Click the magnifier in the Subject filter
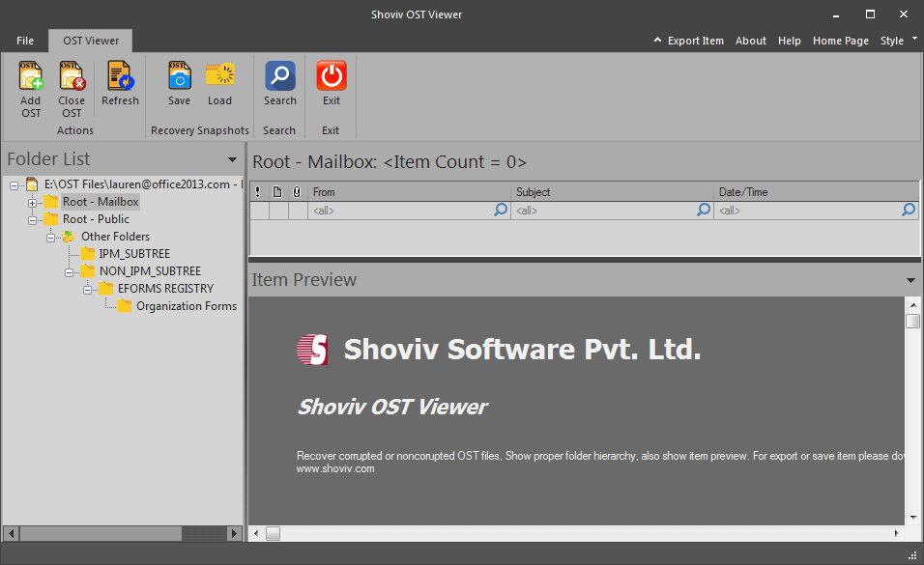924x565 pixels. pyautogui.click(x=704, y=210)
